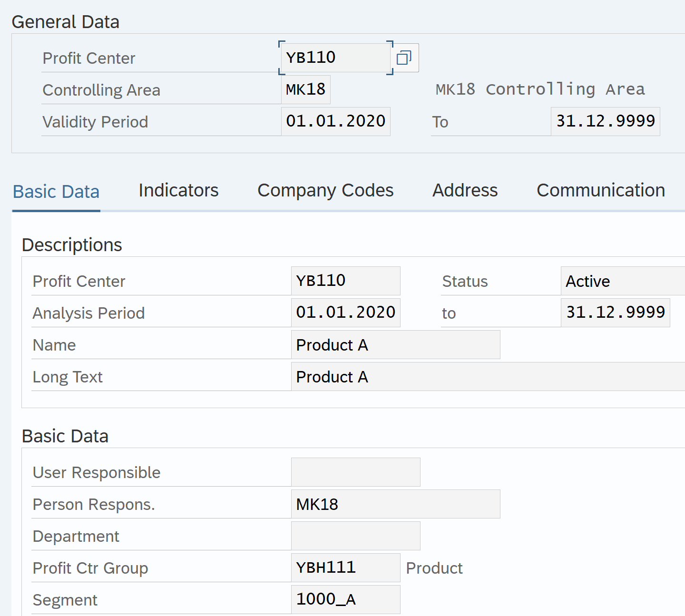Open the Indicators tab

pos(178,190)
